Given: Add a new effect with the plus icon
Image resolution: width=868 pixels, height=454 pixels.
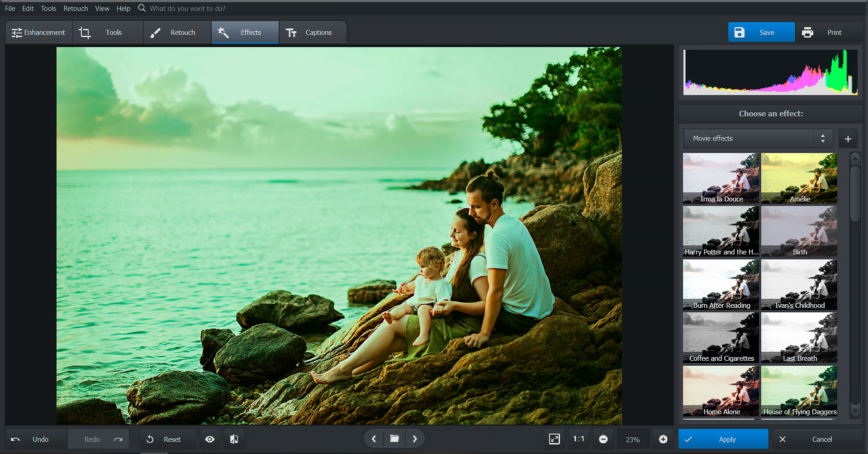Looking at the screenshot, I should click(x=848, y=138).
